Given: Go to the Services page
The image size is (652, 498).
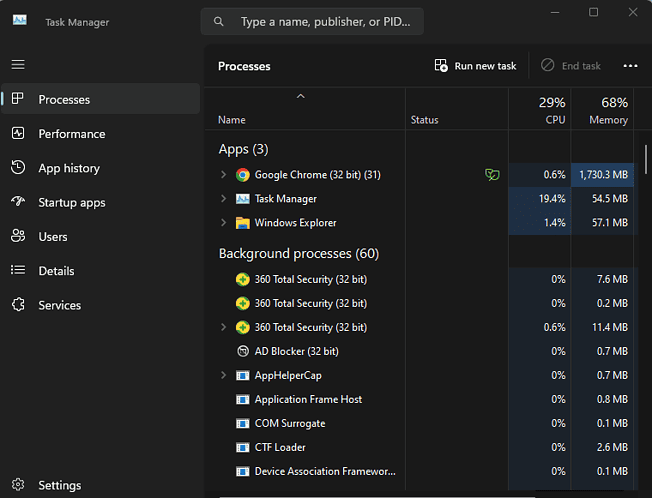Looking at the screenshot, I should (59, 305).
